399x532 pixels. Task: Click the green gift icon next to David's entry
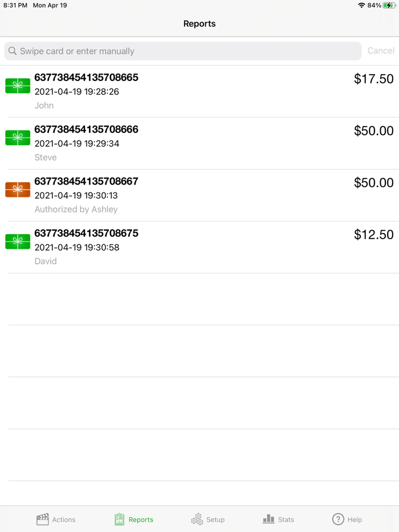(x=17, y=242)
